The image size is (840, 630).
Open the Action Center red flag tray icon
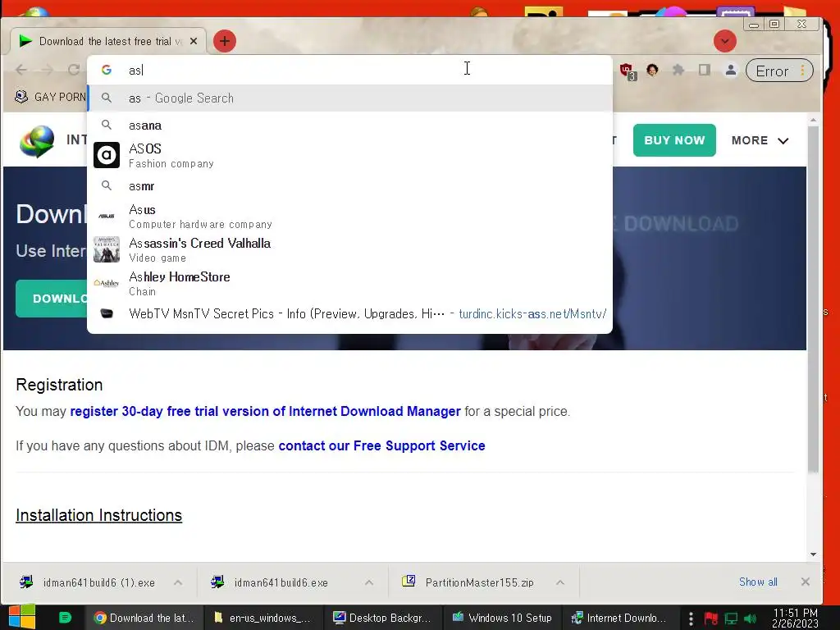pyautogui.click(x=711, y=619)
